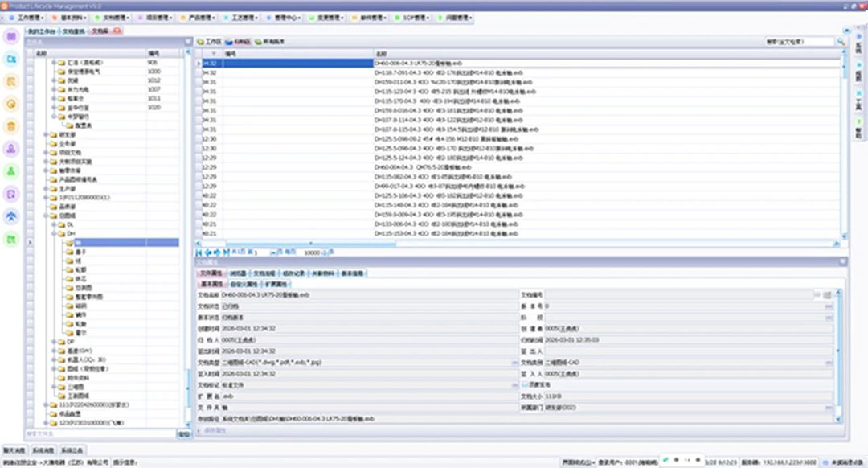
Task: Open the 工作区 workspace view
Action: point(209,42)
